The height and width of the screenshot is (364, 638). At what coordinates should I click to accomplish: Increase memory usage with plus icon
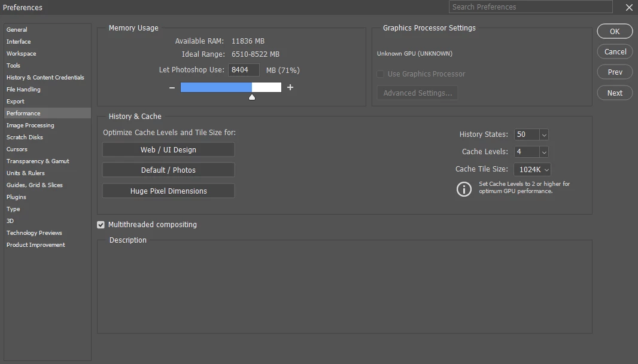click(x=290, y=87)
